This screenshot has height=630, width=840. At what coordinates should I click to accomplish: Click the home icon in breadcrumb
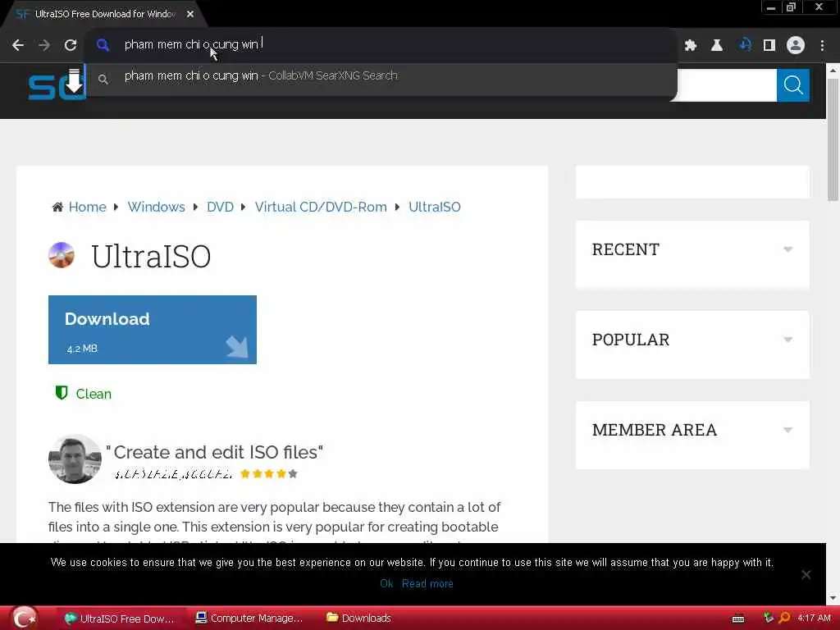(57, 207)
